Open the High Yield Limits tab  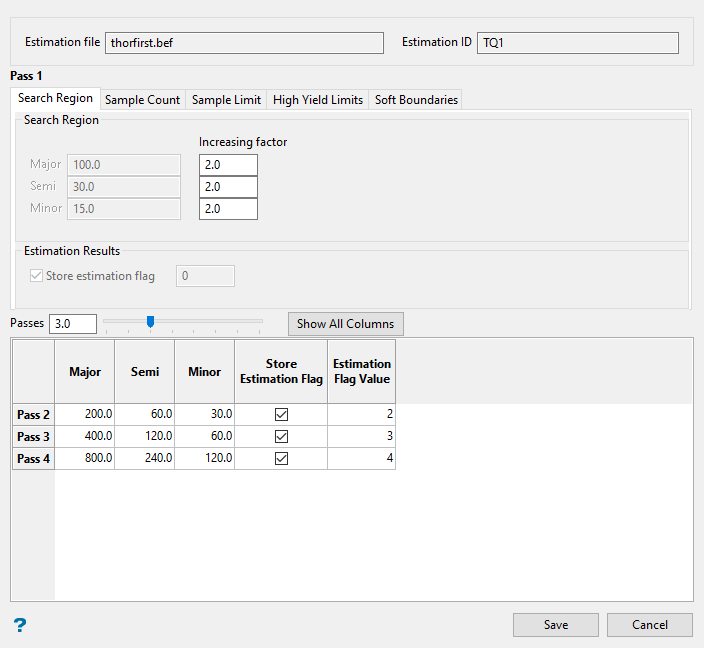[317, 100]
